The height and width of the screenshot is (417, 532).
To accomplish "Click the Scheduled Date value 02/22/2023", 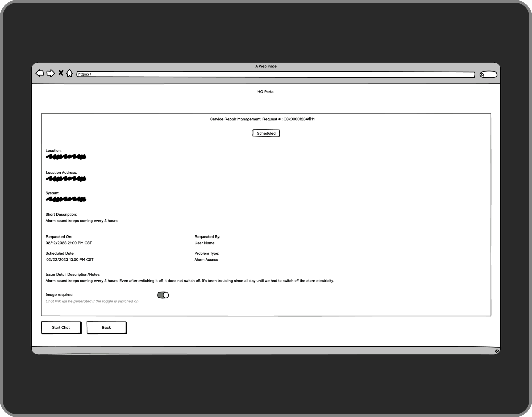I will pos(70,260).
